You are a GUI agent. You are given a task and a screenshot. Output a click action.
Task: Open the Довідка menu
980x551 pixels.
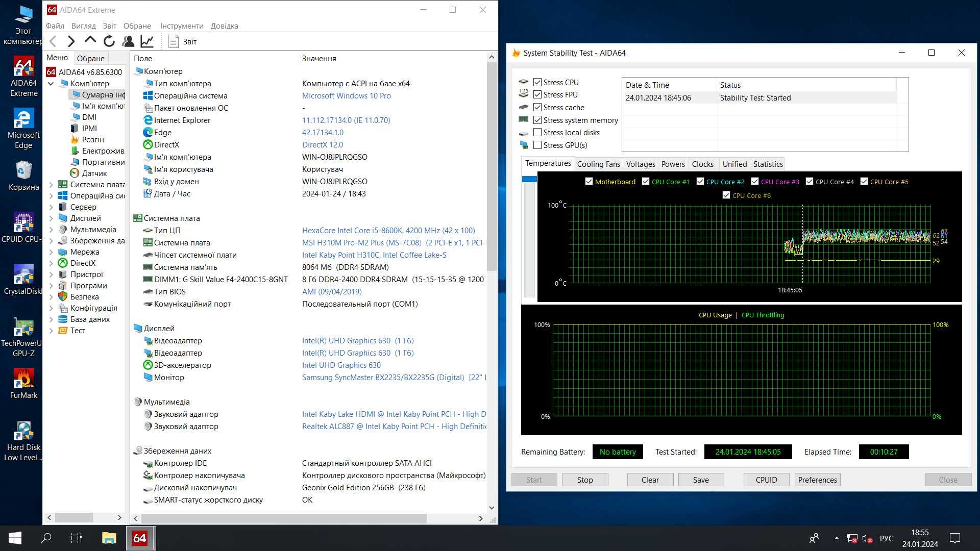click(225, 26)
